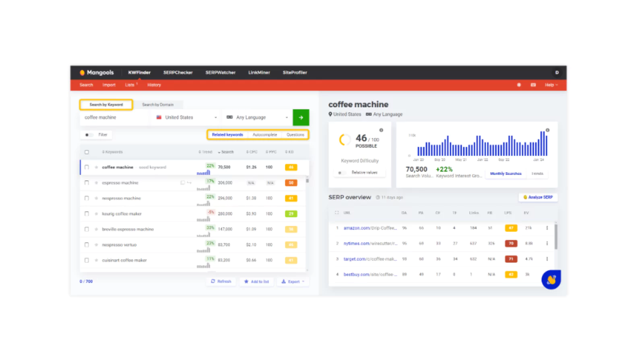Open the United States location dropdown
The width and height of the screenshot is (644, 362).
(187, 117)
